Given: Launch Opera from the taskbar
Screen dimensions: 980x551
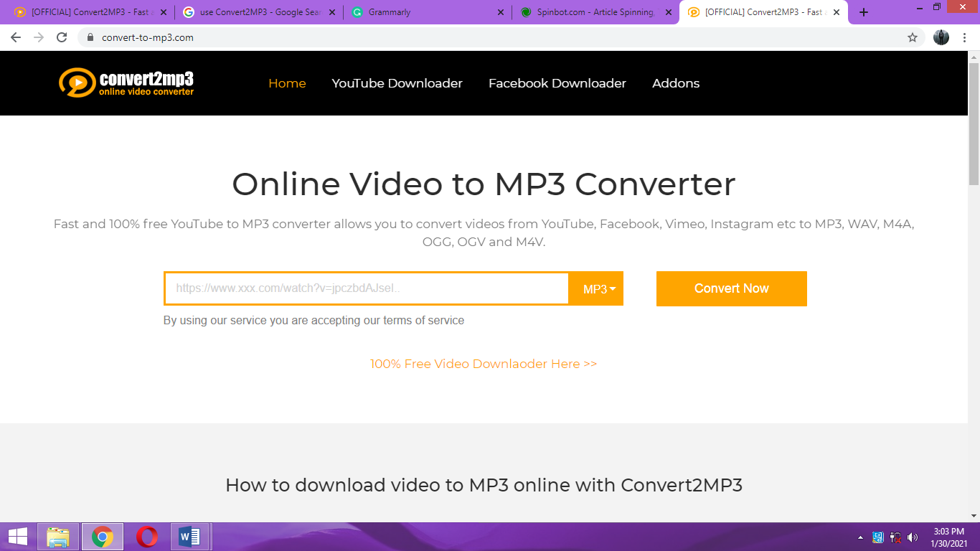Looking at the screenshot, I should 147,537.
